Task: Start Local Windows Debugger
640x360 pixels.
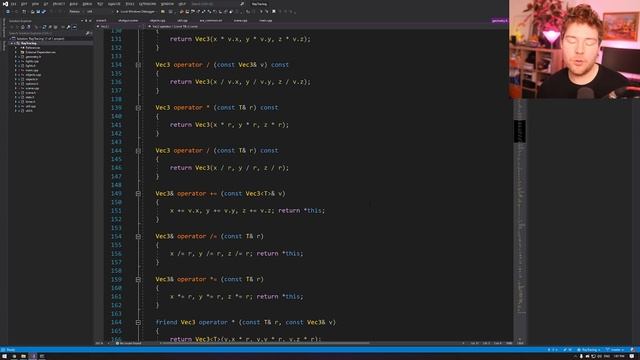Action: click(137, 11)
